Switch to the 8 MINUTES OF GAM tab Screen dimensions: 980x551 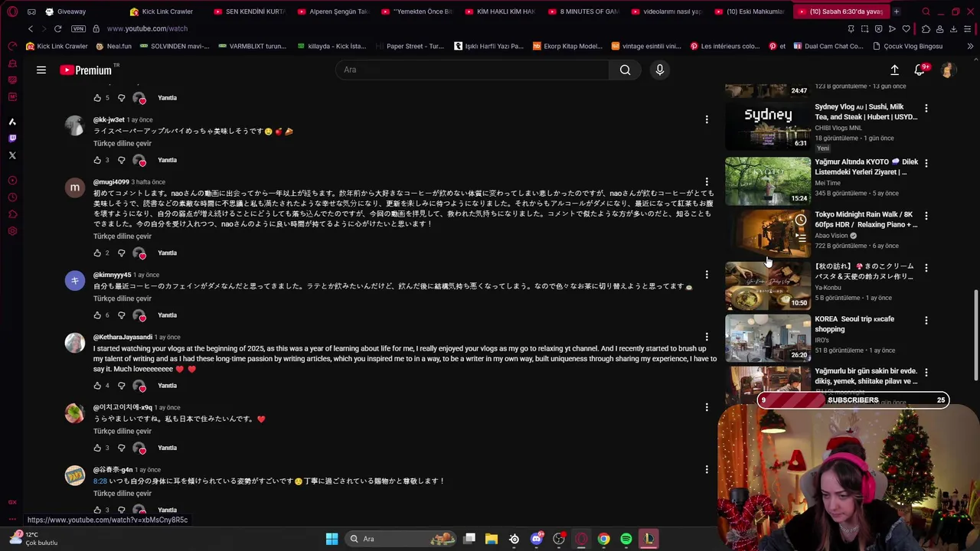(x=583, y=11)
